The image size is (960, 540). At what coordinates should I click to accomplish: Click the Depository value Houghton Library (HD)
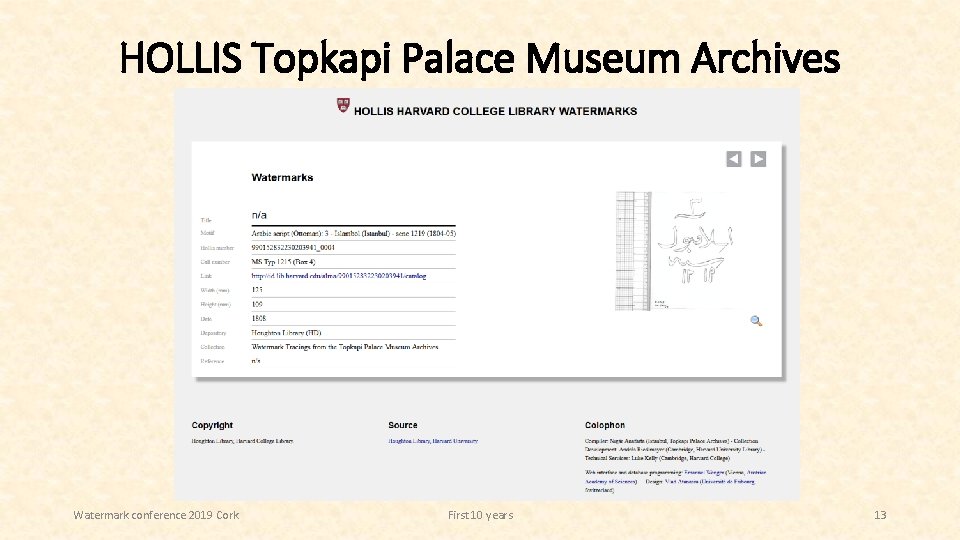[286, 333]
